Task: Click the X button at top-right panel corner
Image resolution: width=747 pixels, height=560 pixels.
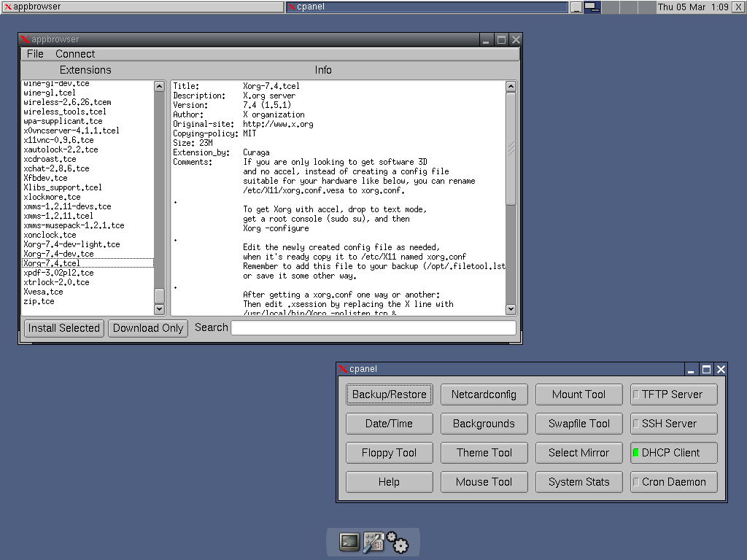Action: (x=738, y=7)
